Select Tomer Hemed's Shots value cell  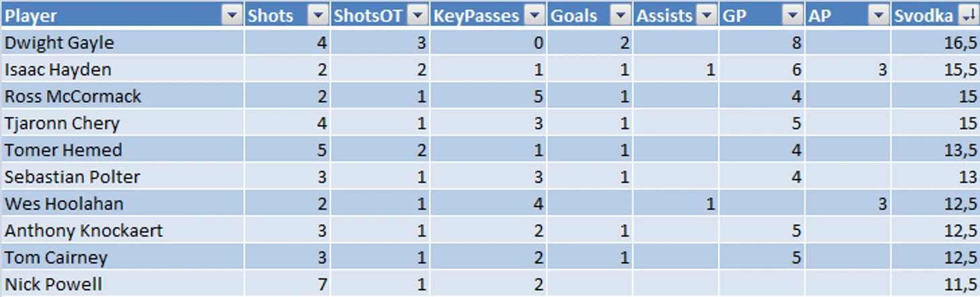[287, 150]
